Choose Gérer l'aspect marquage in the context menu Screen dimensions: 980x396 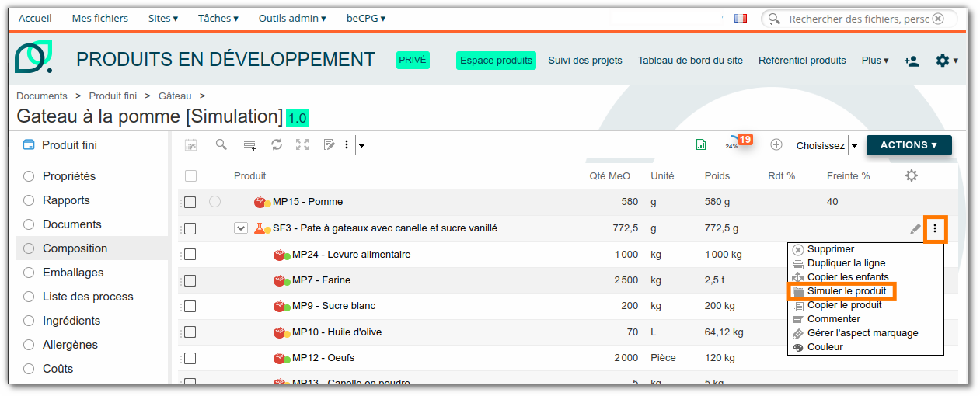(863, 333)
